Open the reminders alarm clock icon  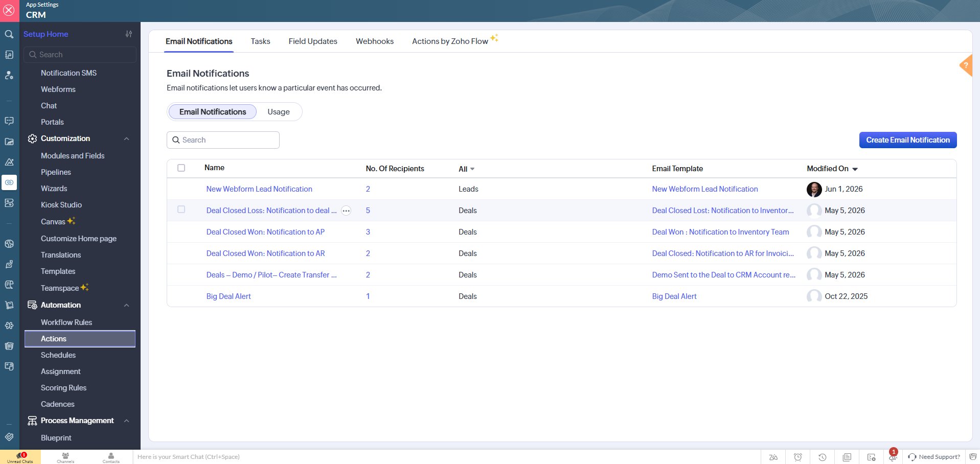click(x=798, y=457)
